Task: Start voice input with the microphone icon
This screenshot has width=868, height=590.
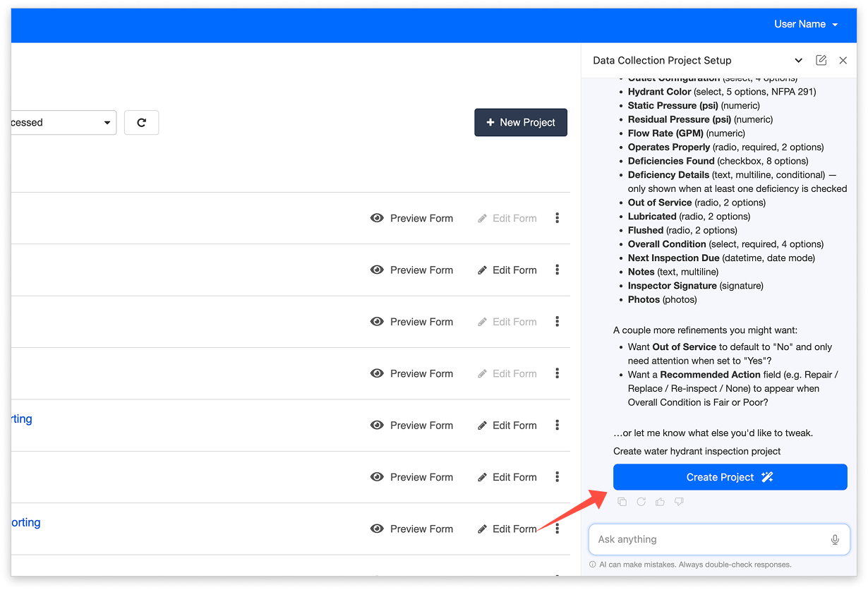Action: tap(835, 540)
